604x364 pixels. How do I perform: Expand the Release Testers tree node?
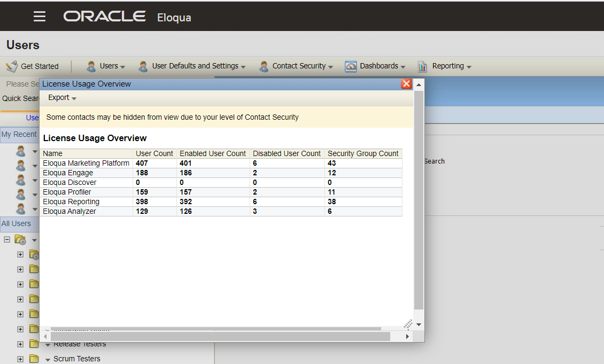20,344
